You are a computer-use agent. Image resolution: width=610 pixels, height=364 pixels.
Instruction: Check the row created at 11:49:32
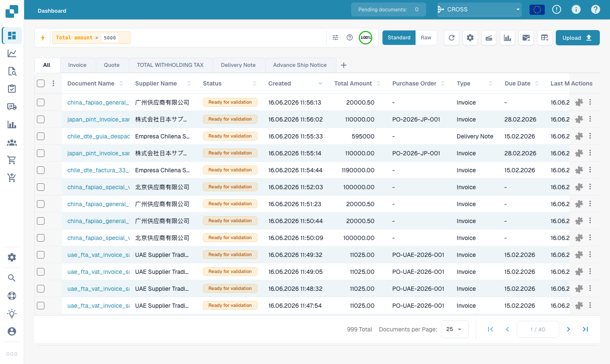(41, 255)
